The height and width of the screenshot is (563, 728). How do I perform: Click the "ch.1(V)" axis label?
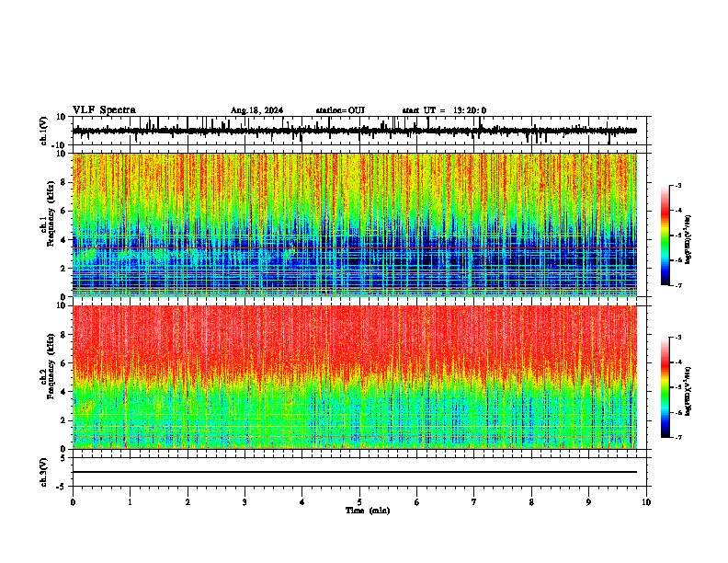coord(44,131)
